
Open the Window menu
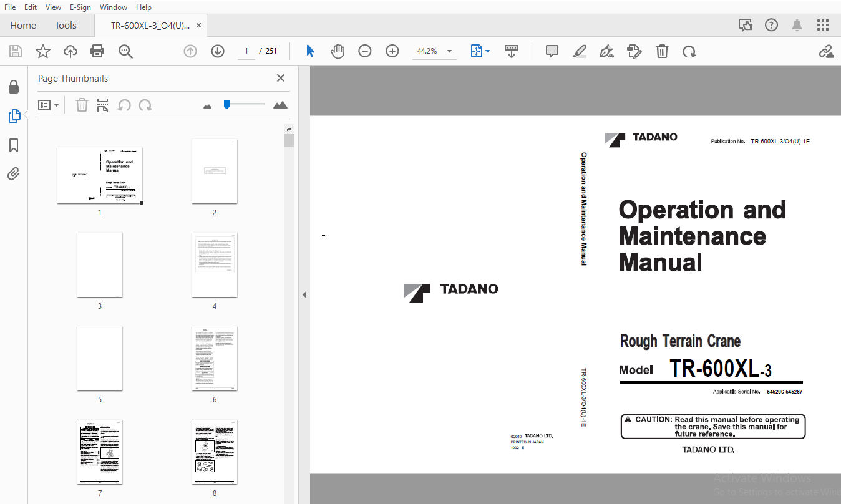[x=114, y=7]
